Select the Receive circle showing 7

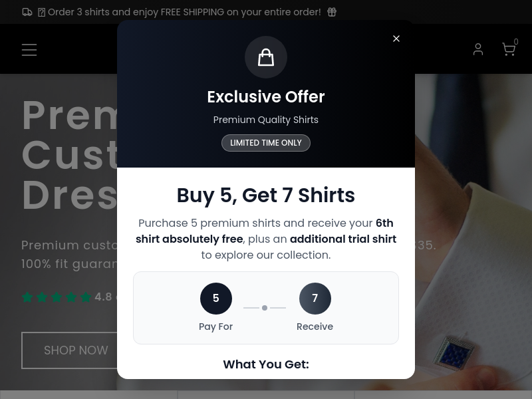tap(315, 298)
